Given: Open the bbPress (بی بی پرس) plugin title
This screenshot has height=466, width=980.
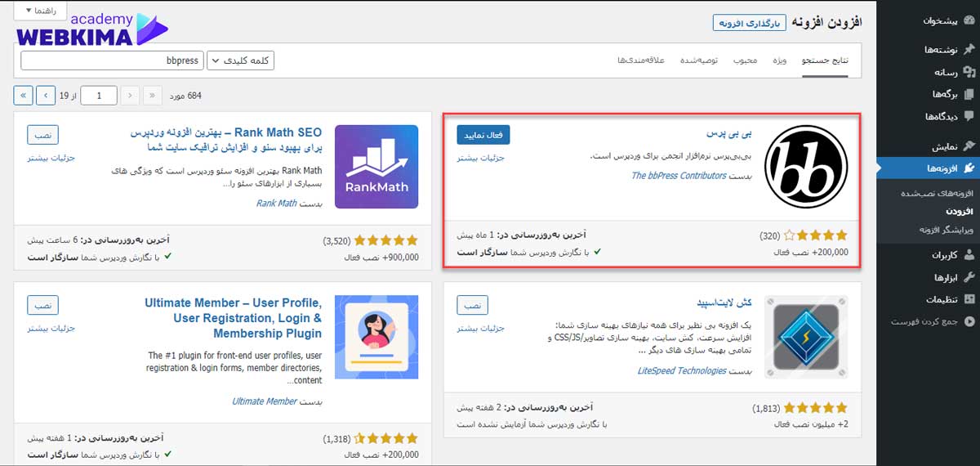Looking at the screenshot, I should (729, 133).
